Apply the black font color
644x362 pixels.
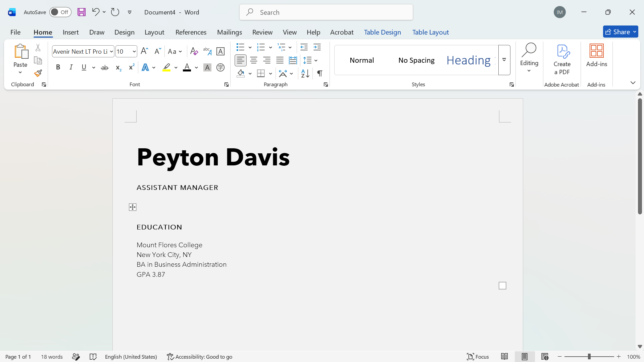[x=187, y=67]
